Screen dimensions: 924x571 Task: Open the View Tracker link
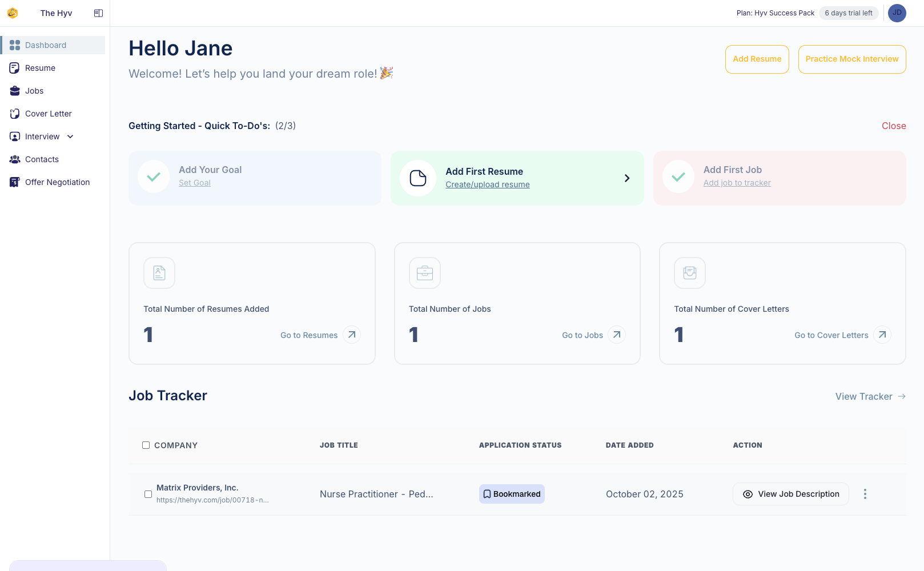click(x=870, y=396)
